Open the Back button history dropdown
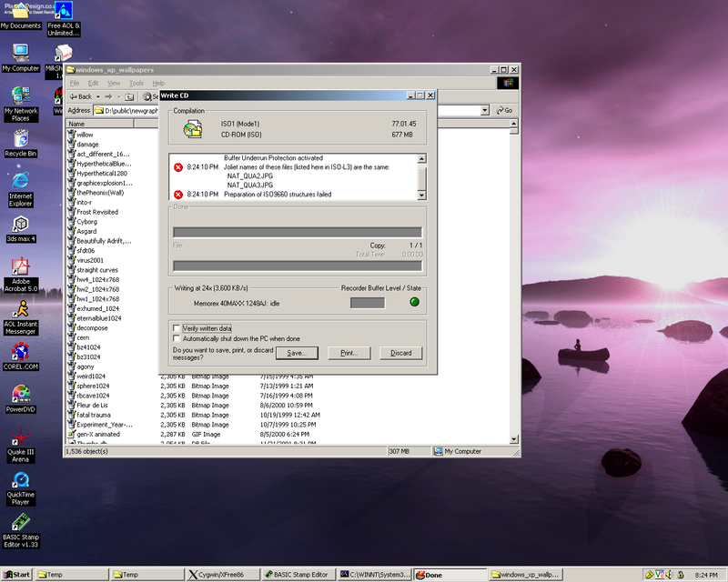728x582 pixels. coord(97,96)
